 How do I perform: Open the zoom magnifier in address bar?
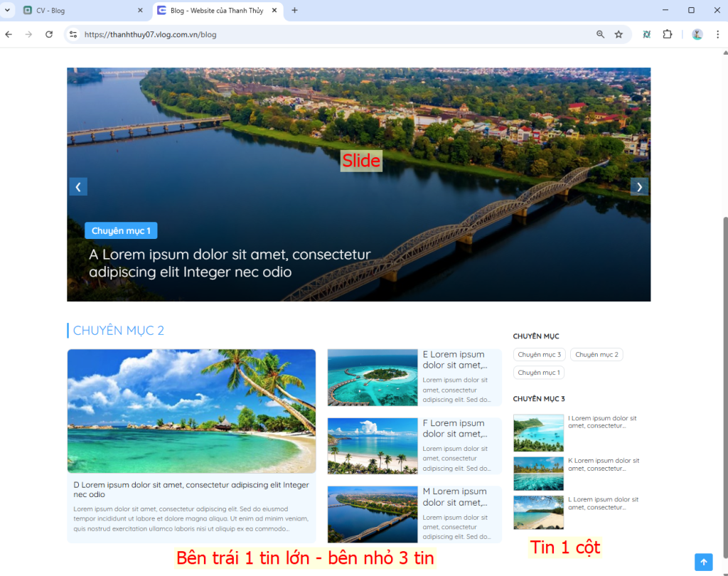[600, 34]
